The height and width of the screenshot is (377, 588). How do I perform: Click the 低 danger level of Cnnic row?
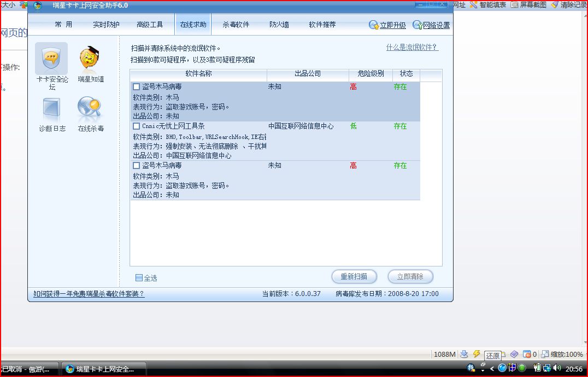coord(353,126)
